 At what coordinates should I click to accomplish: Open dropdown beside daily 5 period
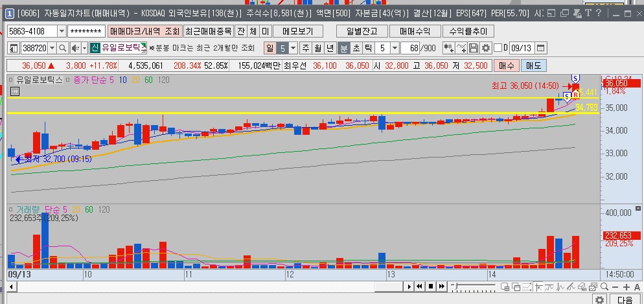click(x=293, y=48)
